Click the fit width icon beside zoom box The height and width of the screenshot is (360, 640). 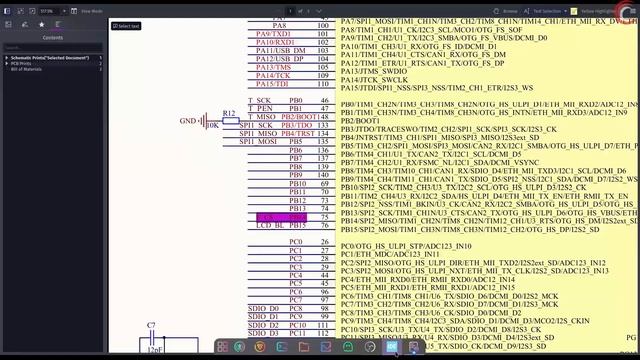coord(32,11)
